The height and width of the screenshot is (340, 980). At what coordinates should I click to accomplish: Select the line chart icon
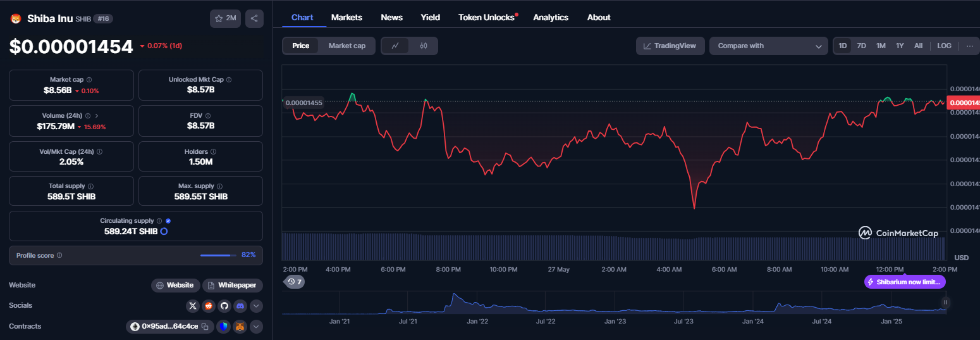pyautogui.click(x=395, y=46)
